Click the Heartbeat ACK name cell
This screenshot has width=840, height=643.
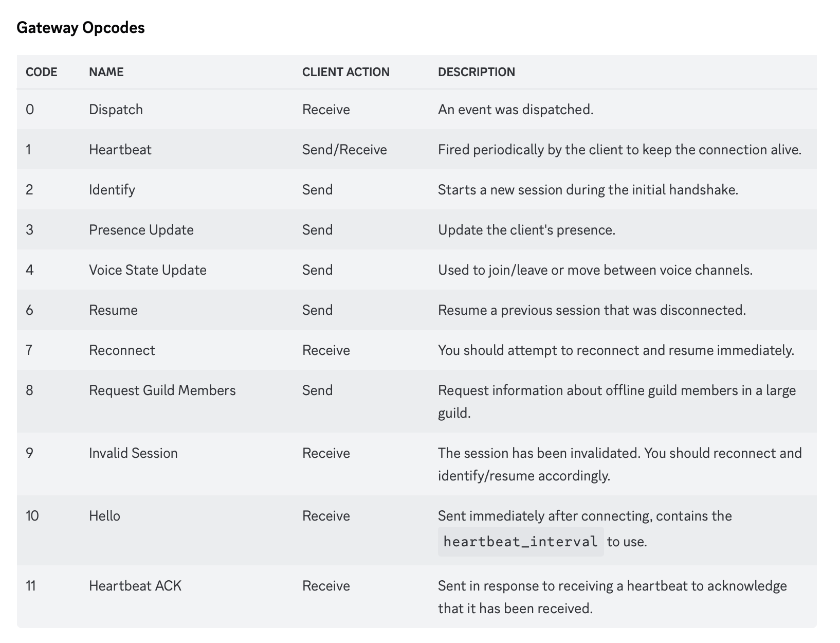tap(135, 586)
